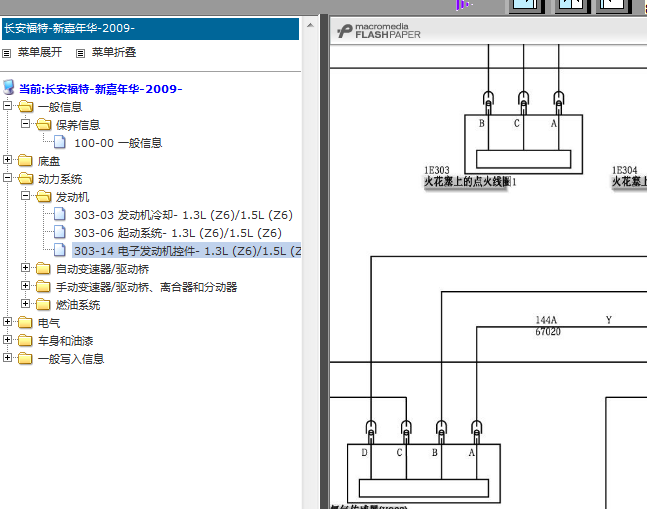The image size is (647, 509).
Task: Click the 菜单展开 expand-all link
Action: (x=40, y=52)
